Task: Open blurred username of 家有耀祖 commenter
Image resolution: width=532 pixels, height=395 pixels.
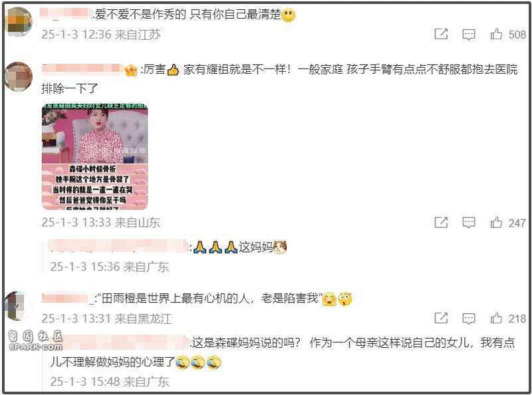Action: pyautogui.click(x=82, y=69)
